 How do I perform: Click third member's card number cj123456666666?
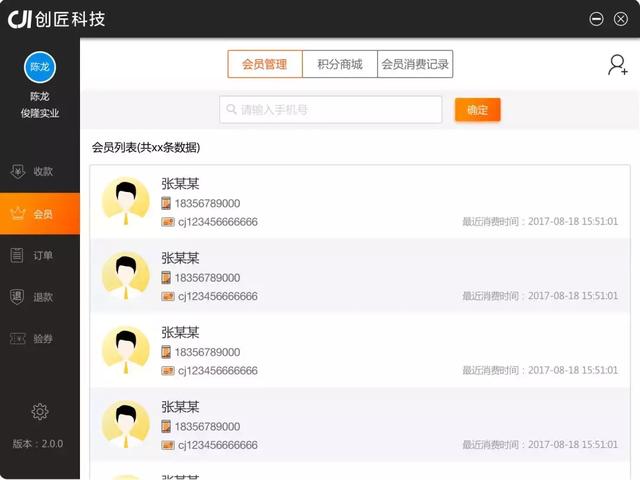tap(218, 371)
